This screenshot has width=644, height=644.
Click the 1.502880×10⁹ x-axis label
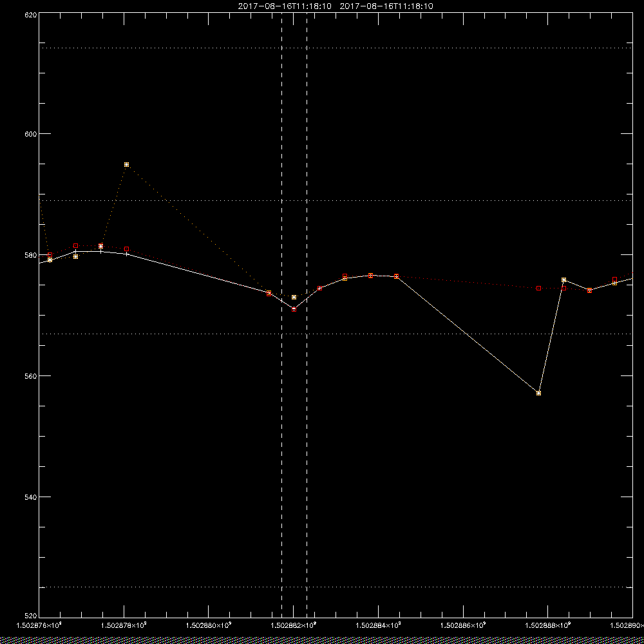(x=209, y=625)
